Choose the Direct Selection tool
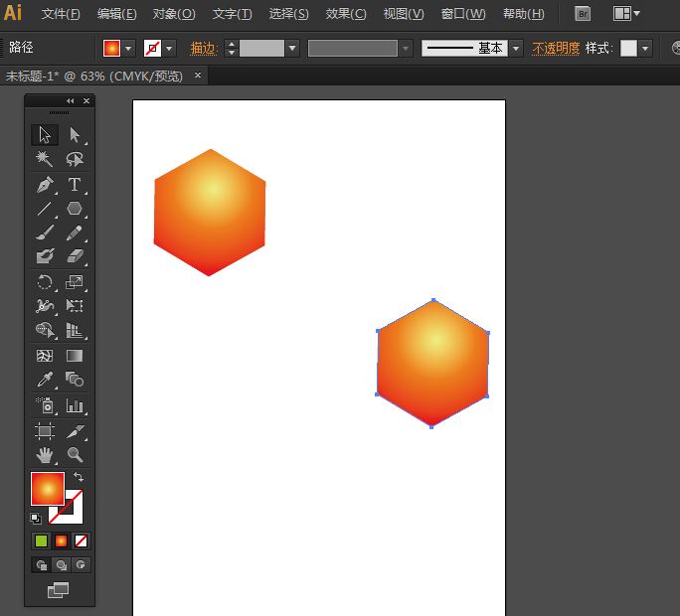The width and height of the screenshot is (680, 616). tap(75, 135)
